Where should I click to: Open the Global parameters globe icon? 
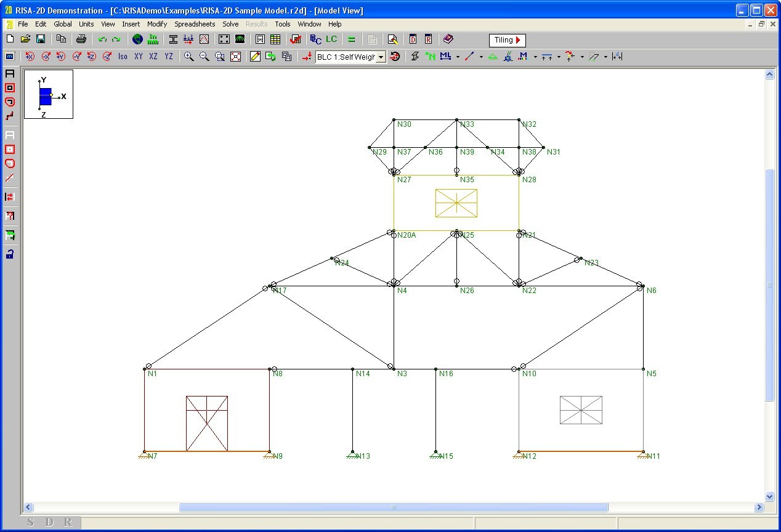click(x=137, y=39)
